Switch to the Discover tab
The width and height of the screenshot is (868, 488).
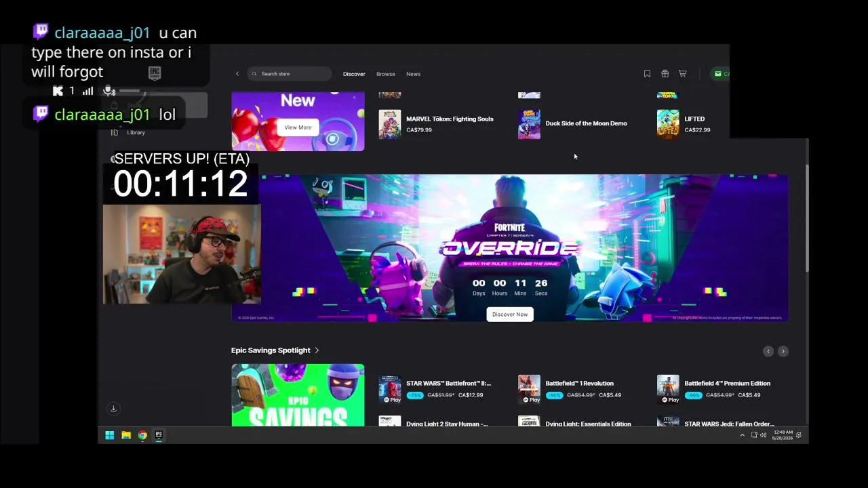tap(354, 74)
